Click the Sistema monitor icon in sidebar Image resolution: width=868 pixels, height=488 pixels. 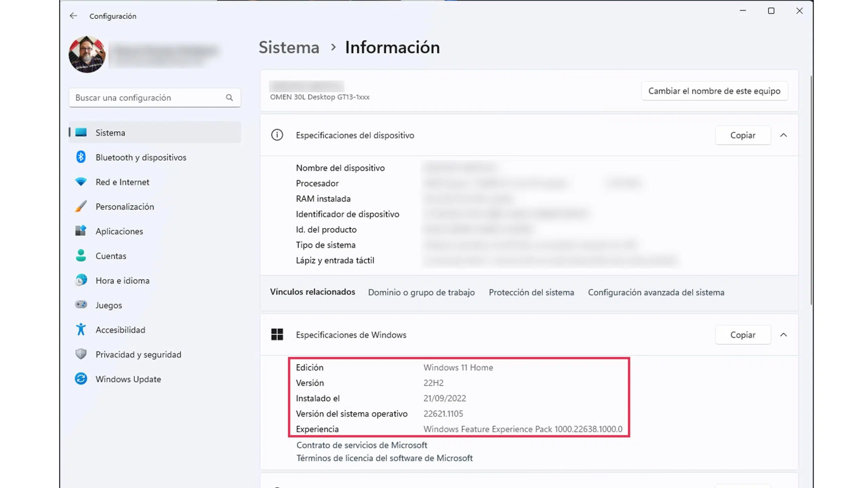point(81,133)
